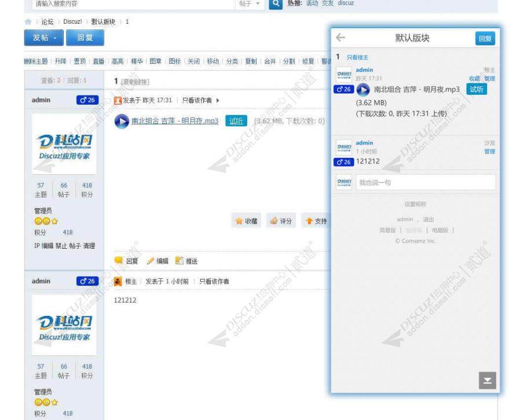
Task: Click 推送 icon under first post
Action: click(x=186, y=261)
